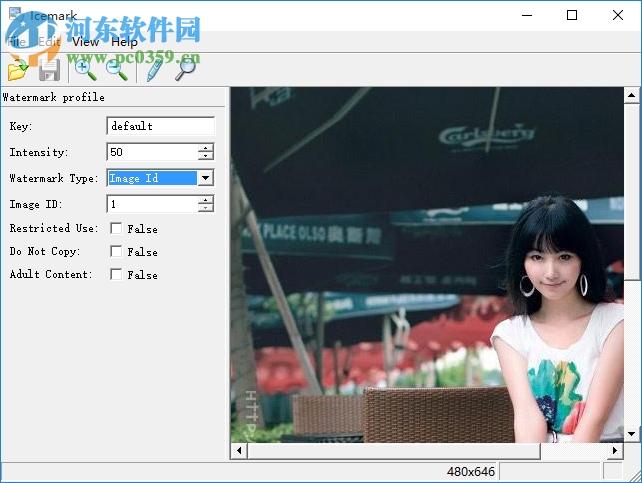Click the horizontal scrollbar left arrow
Viewport: 642px width, 483px height.
[x=239, y=451]
